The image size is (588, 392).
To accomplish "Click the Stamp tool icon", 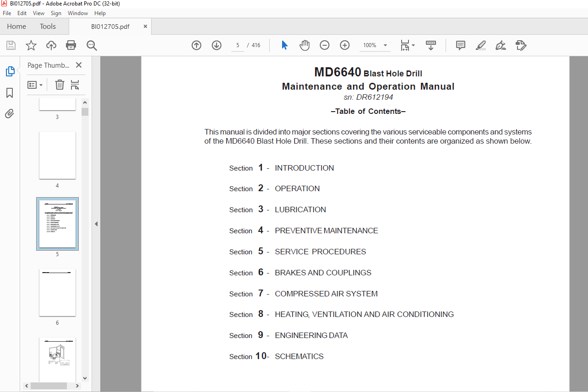I will [521, 45].
